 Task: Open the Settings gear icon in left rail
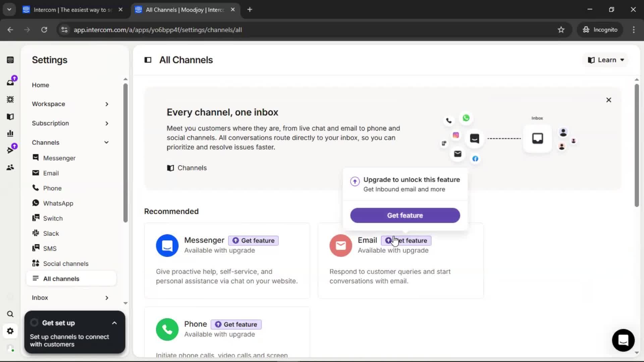point(10,331)
